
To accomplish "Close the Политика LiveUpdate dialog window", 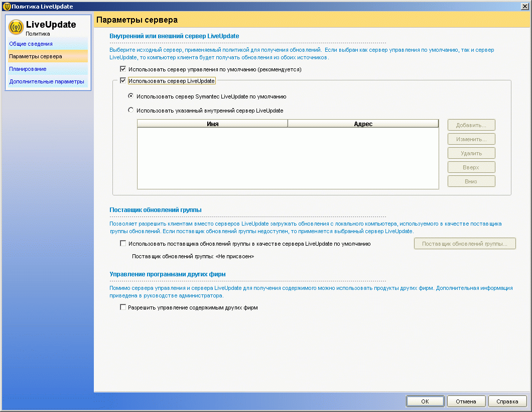I will [524, 6].
